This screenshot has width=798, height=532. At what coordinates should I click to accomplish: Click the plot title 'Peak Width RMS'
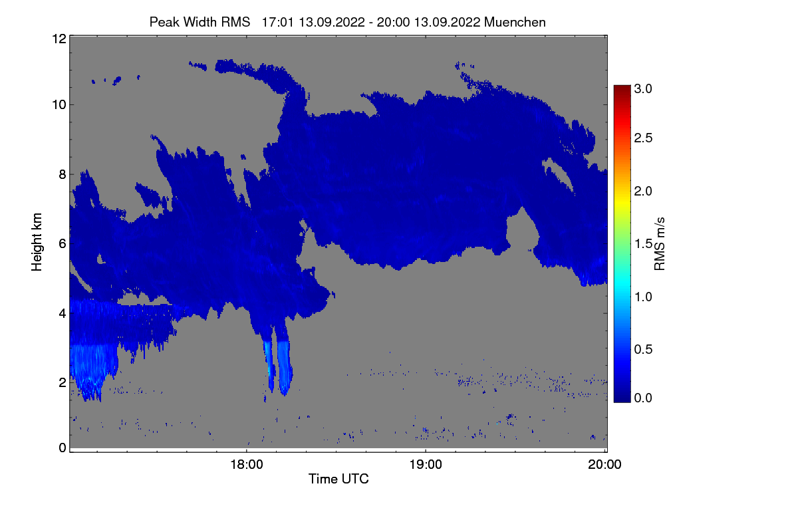pos(199,22)
